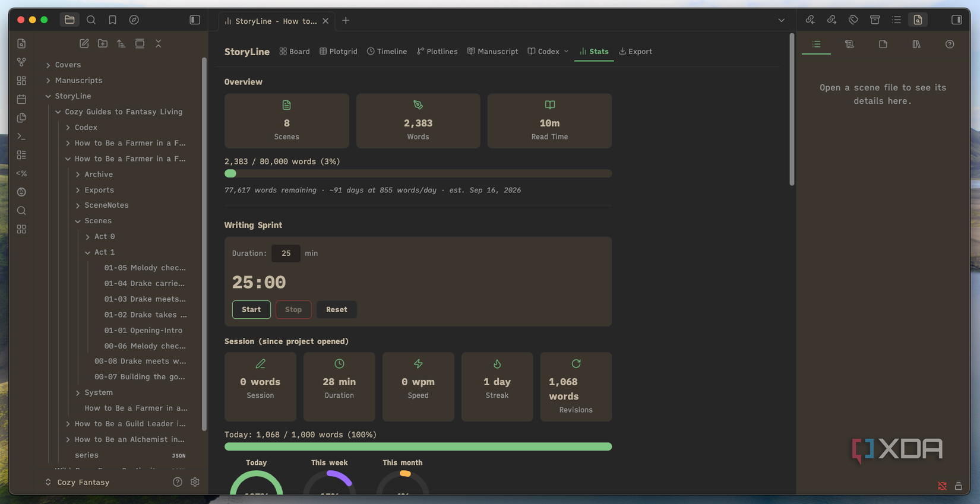
Task: Click the Scenes overview card
Action: pyautogui.click(x=287, y=121)
